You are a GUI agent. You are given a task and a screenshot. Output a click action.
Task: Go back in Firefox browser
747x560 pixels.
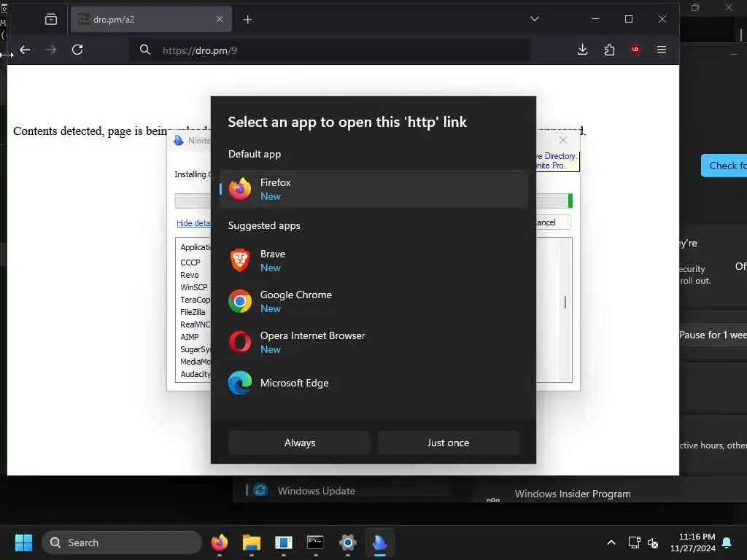(25, 50)
